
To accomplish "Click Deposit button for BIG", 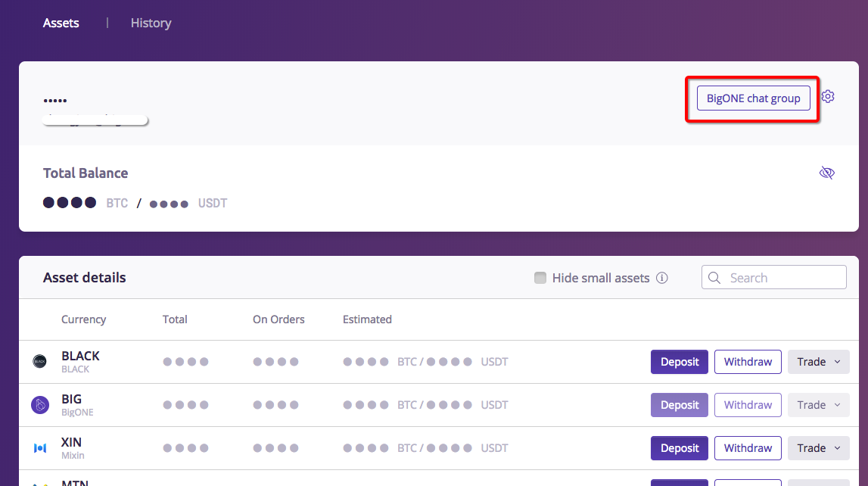I will click(x=680, y=405).
